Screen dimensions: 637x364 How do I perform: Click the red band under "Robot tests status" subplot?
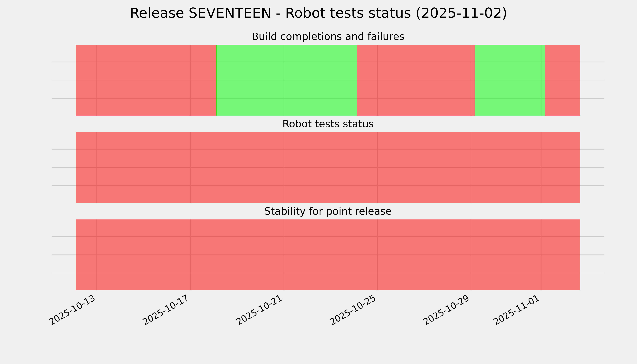click(x=328, y=167)
